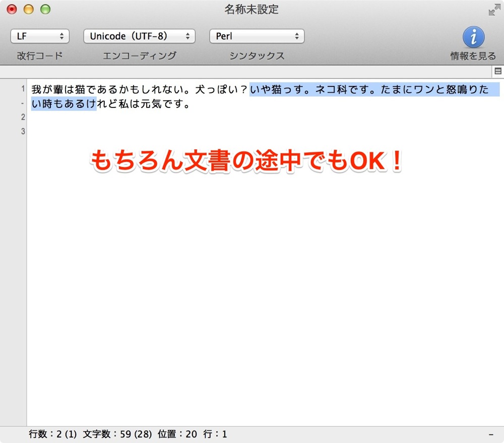Click the 位置 indicator in status bar
Screen dimensions: 504x443
(x=177, y=434)
